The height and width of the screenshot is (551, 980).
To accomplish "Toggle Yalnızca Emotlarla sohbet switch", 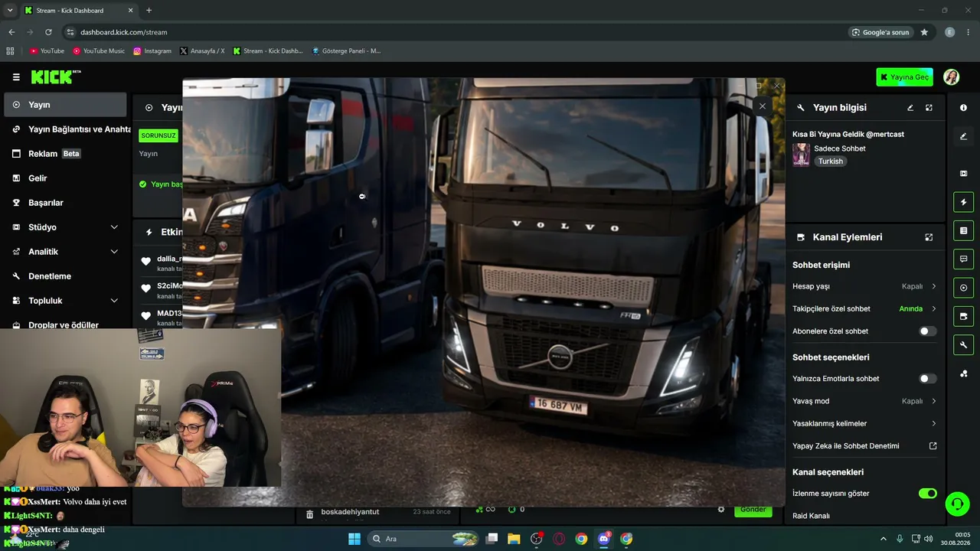I will point(927,379).
